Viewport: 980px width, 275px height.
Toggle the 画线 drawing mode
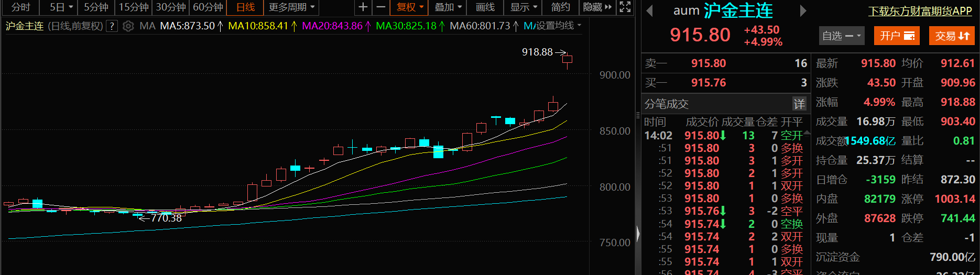tap(485, 7)
